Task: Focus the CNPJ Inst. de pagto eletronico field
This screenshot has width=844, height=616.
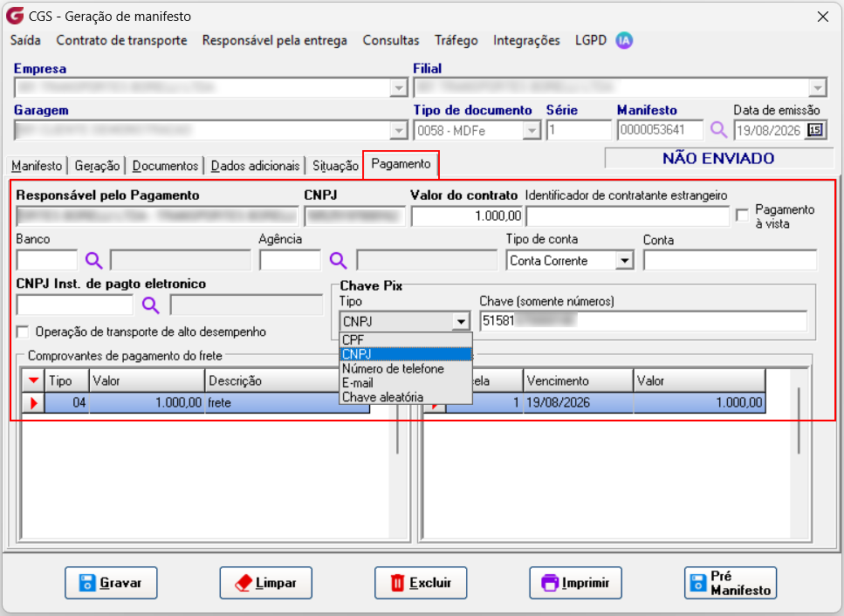Action: click(75, 305)
